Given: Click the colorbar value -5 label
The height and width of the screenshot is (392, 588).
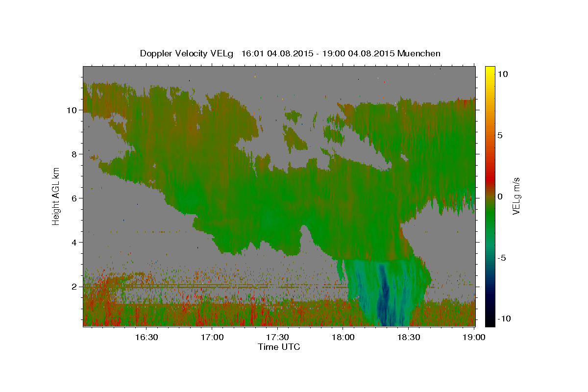Looking at the screenshot, I should (x=501, y=258).
